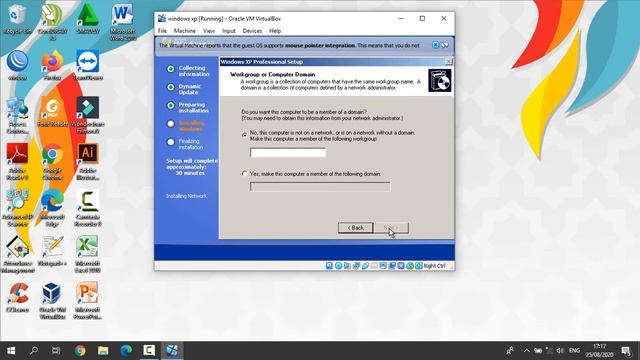Viewport: 640px width, 360px height.
Task: Open taskbar Search
Action: (34, 351)
